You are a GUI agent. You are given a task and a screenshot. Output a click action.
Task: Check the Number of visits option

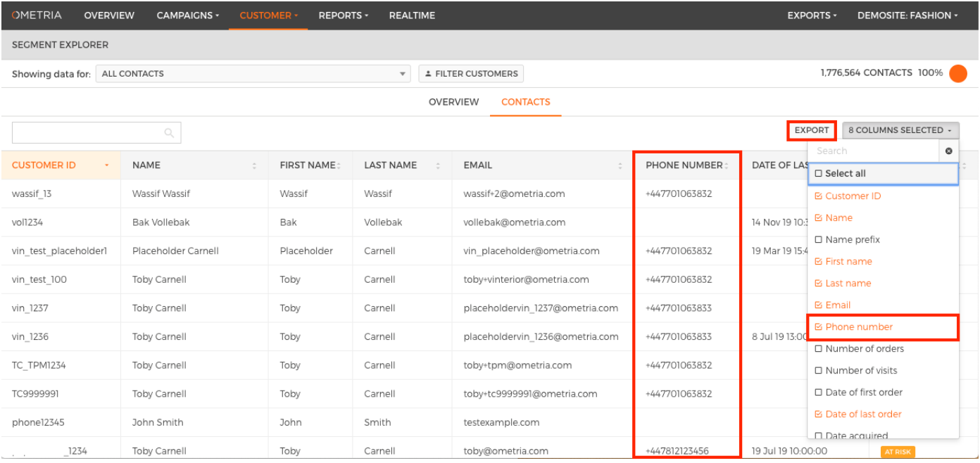[818, 370]
